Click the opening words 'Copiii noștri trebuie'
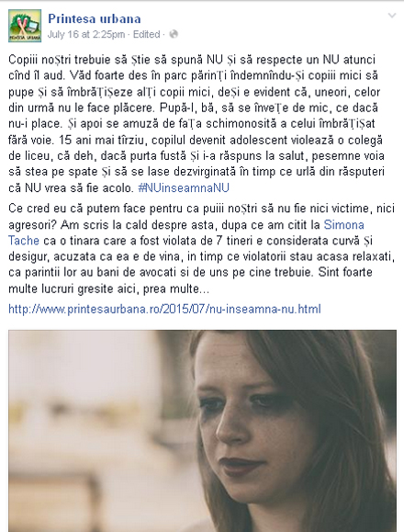 coord(60,60)
